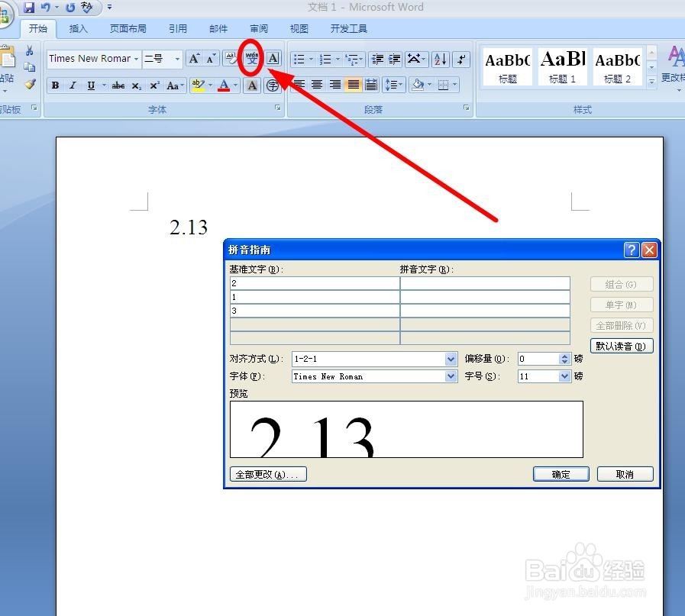The image size is (685, 616).
Task: Switch to the 视图 tab
Action: [299, 29]
